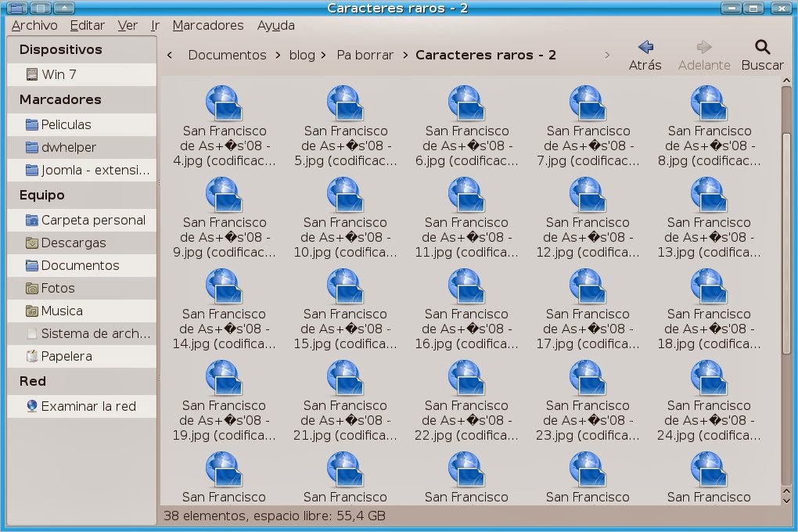Go to blog in the path bar

tap(302, 55)
